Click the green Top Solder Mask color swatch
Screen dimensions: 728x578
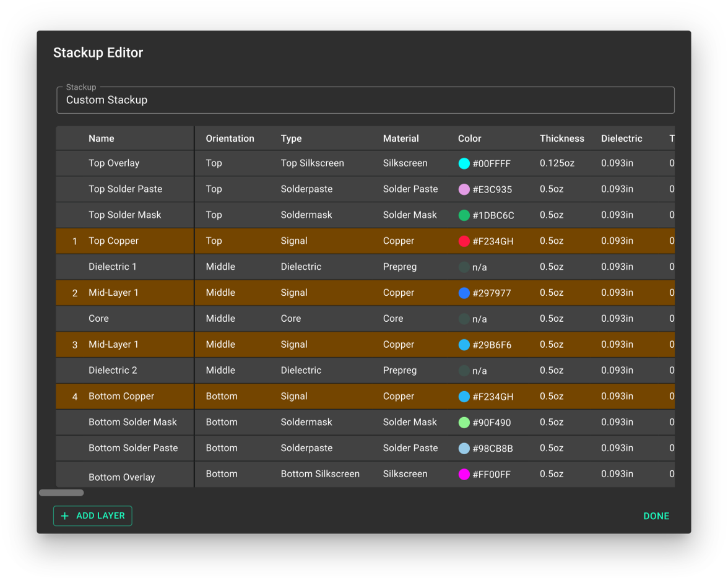[x=464, y=215]
